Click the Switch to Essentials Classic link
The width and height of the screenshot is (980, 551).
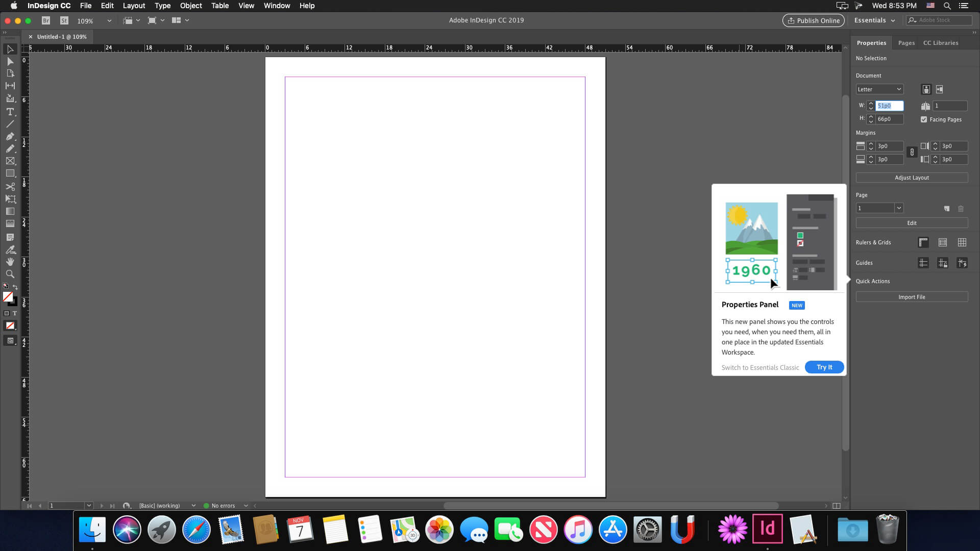click(760, 367)
